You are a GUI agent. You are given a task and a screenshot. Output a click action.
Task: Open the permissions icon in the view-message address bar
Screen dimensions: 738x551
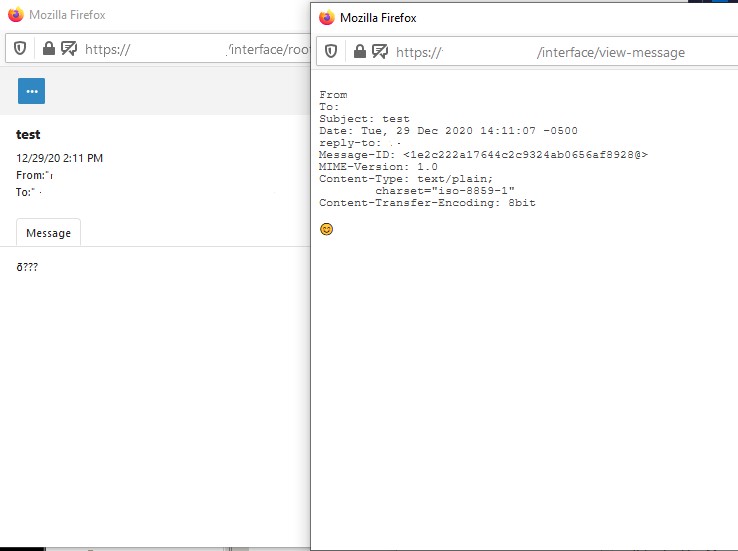[380, 52]
